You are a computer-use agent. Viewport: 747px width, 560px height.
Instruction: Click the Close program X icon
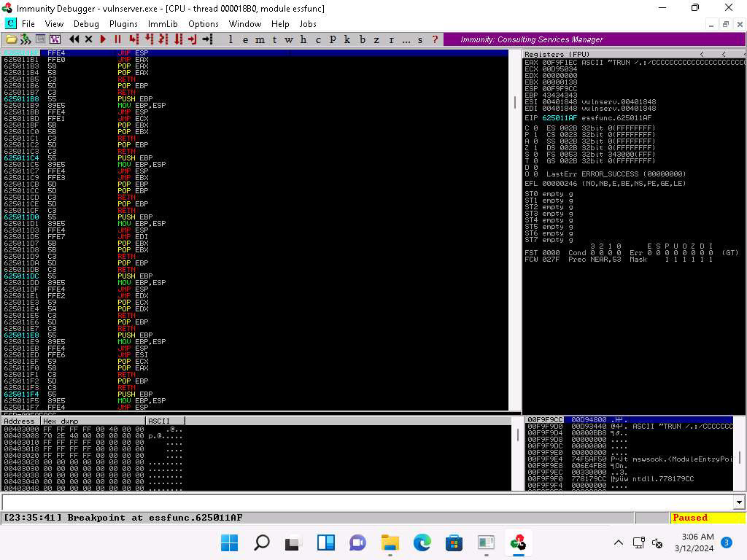pos(89,39)
